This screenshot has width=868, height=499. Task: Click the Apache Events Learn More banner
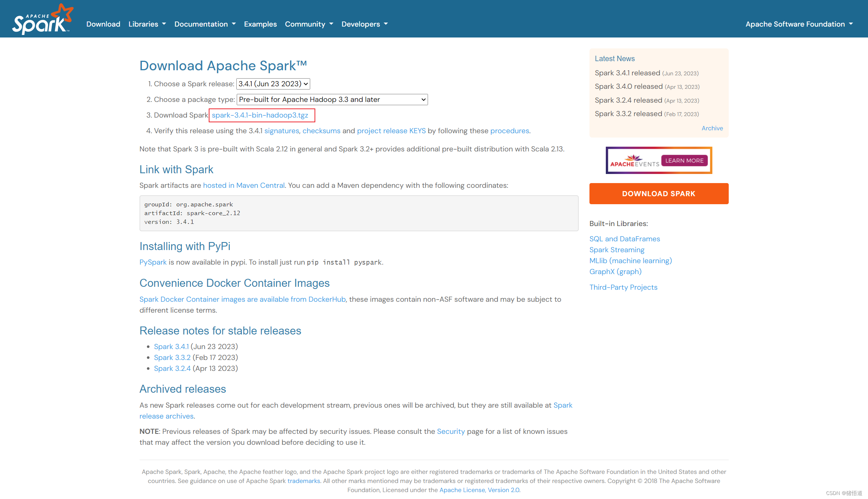[659, 161]
